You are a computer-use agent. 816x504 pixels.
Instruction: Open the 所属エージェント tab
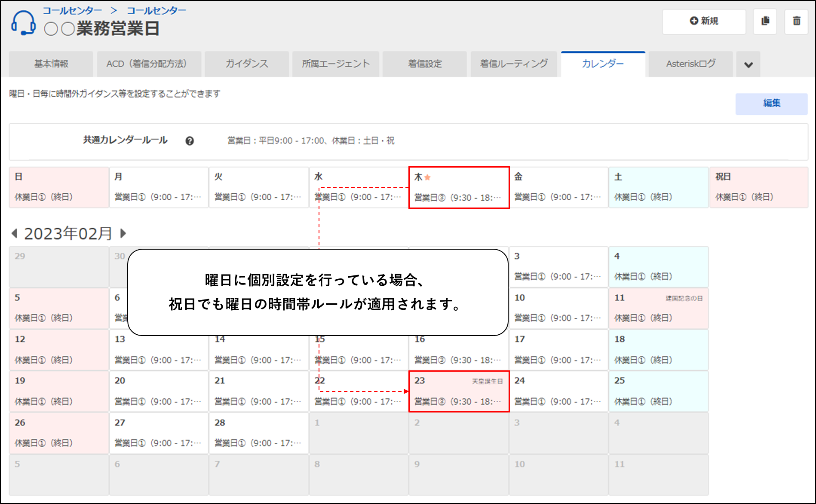point(335,64)
